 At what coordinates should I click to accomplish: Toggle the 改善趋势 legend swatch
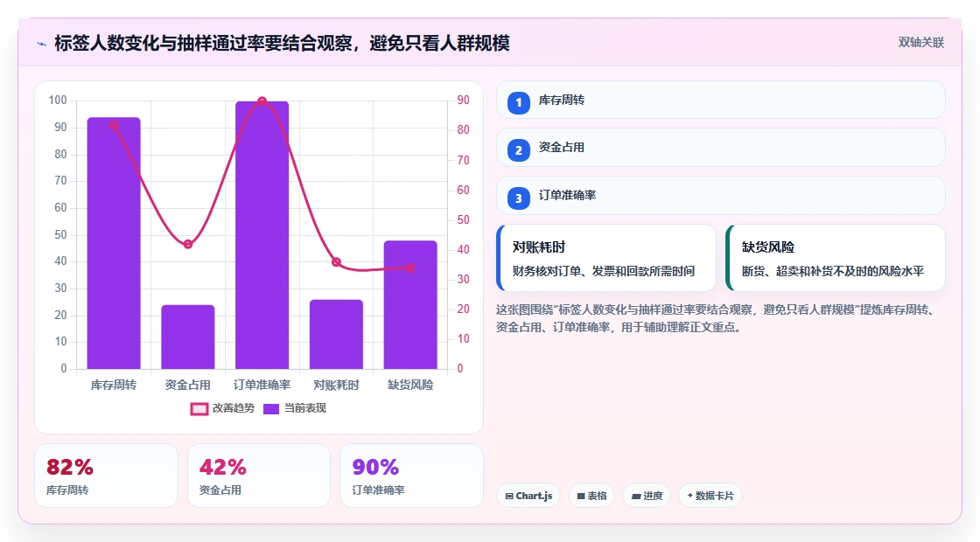point(199,409)
